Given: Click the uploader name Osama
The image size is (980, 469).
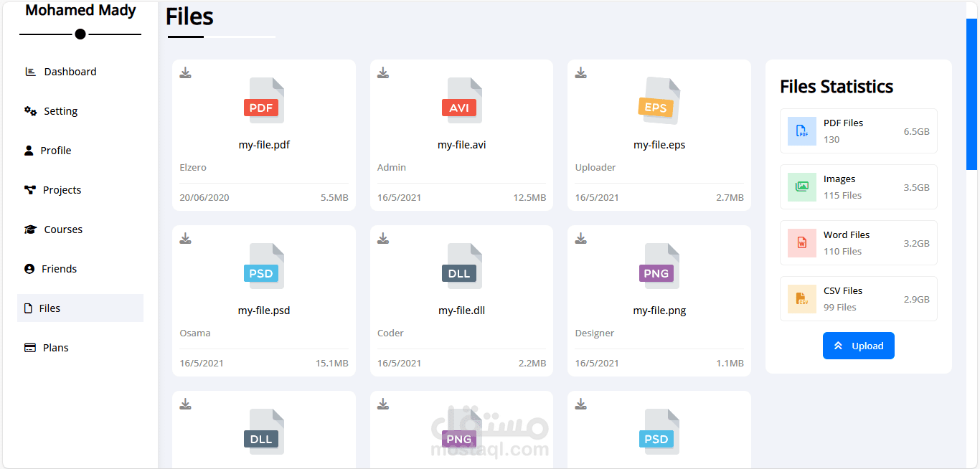Looking at the screenshot, I should (195, 333).
